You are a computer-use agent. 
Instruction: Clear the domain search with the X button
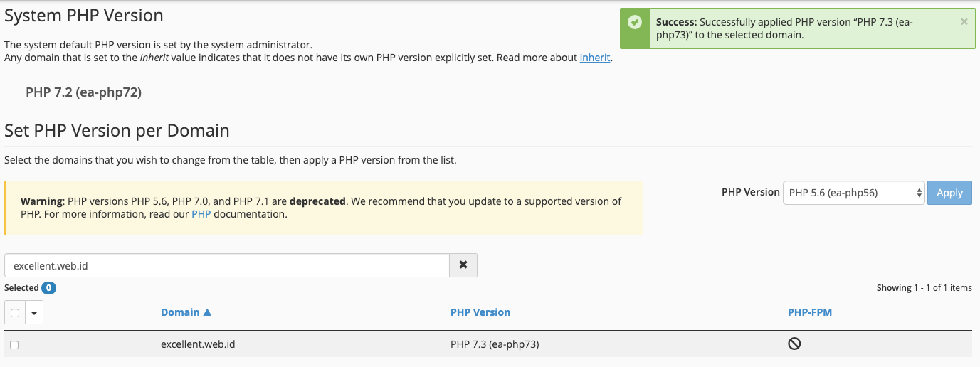coord(463,265)
